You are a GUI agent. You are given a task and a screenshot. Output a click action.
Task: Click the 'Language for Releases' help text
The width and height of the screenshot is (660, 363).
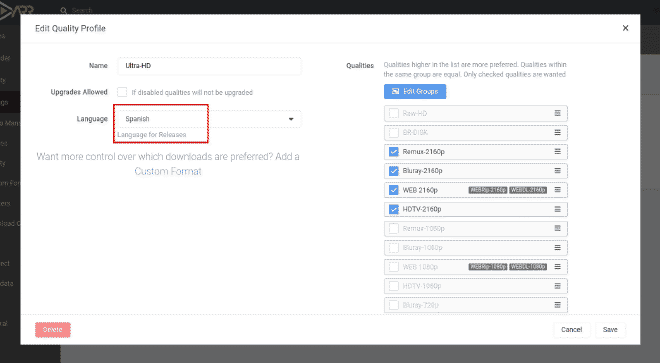[x=152, y=135]
